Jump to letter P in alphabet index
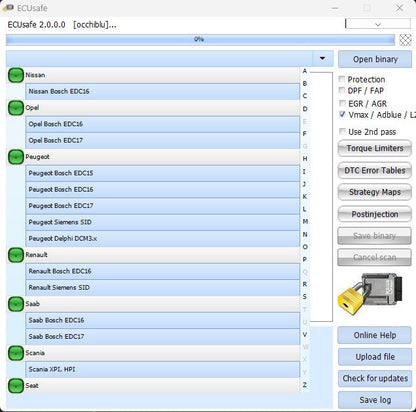The width and height of the screenshot is (416, 412). tap(305, 259)
